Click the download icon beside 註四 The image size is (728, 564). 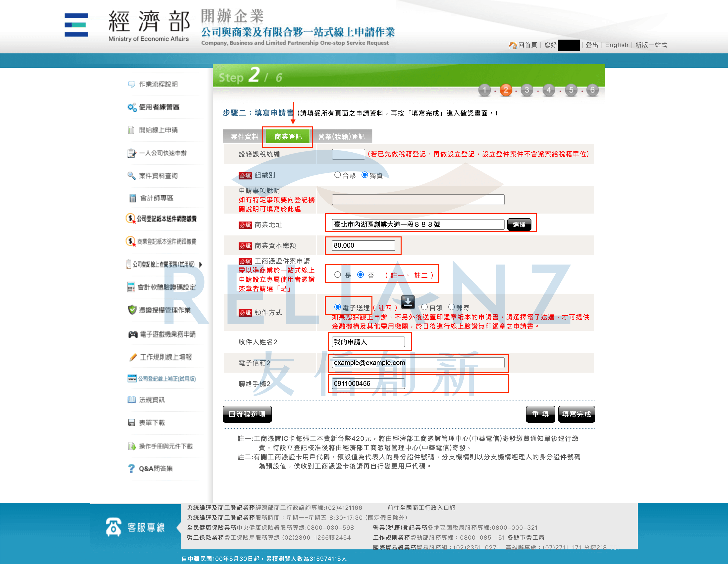coord(408,302)
